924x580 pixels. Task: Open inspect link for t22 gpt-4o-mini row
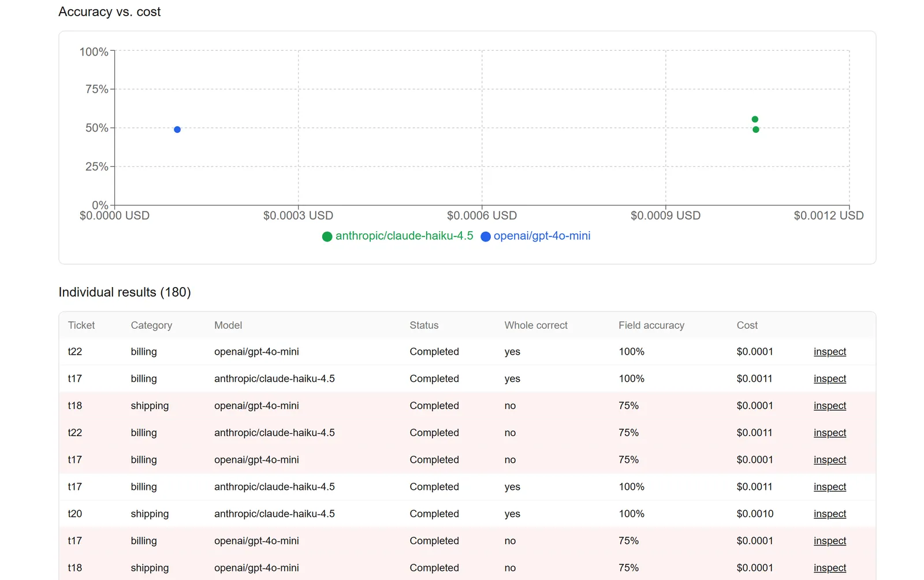[x=830, y=352]
